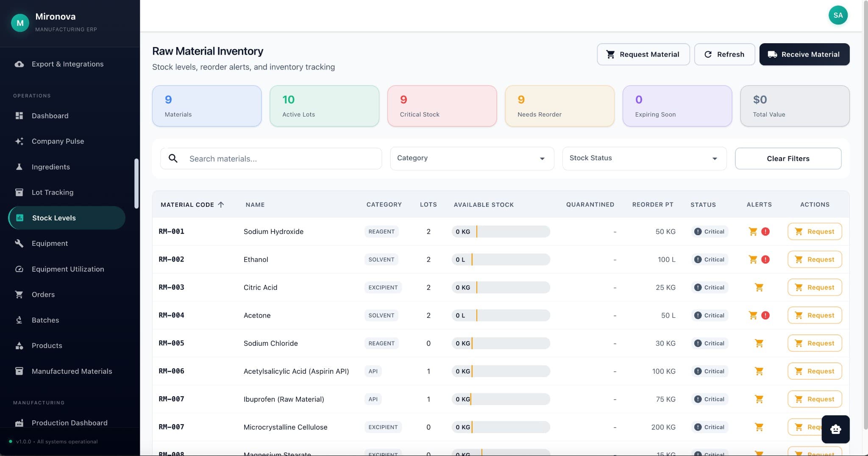
Task: Click the Clear Filters button
Action: (x=787, y=158)
